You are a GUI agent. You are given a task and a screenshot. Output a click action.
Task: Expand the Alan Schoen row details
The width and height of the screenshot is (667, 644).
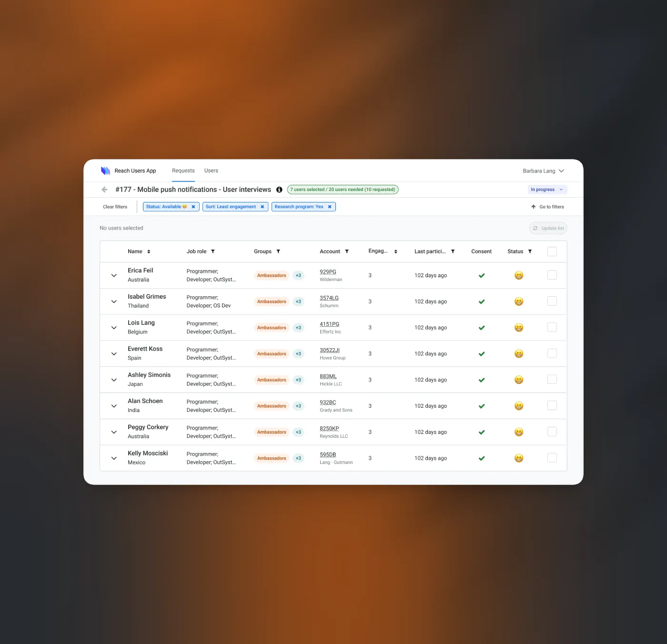point(114,406)
